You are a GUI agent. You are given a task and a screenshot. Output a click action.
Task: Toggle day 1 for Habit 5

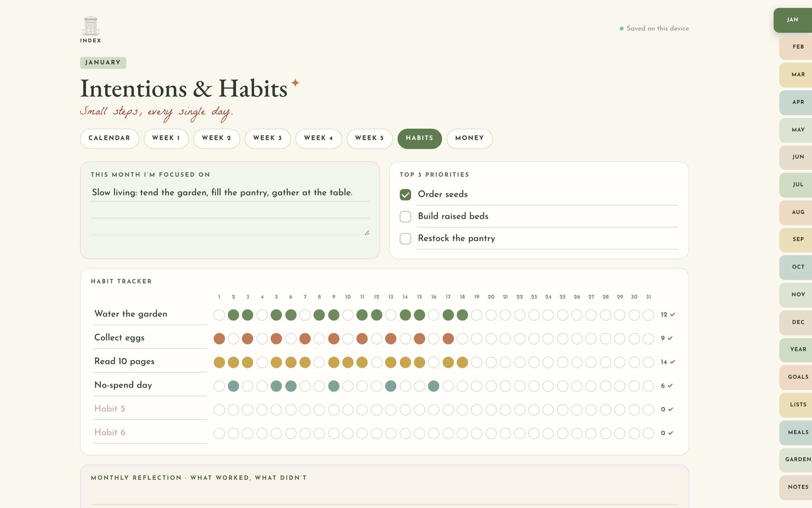coord(219,409)
